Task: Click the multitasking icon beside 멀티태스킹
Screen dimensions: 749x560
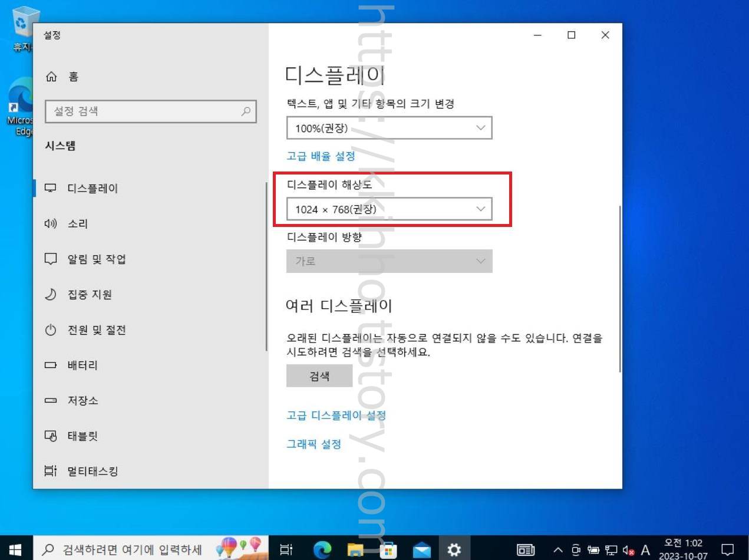Action: (x=51, y=471)
